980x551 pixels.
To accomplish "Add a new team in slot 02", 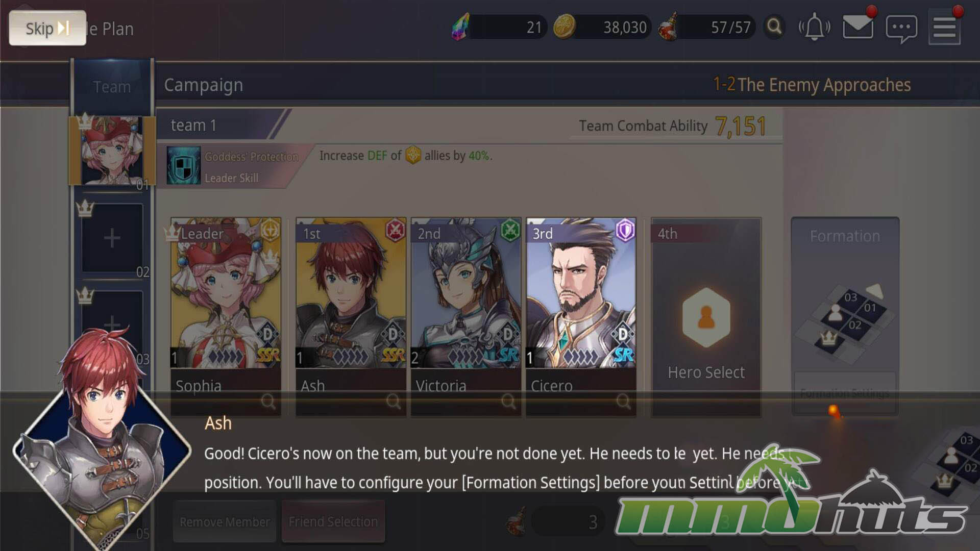I will click(x=112, y=238).
